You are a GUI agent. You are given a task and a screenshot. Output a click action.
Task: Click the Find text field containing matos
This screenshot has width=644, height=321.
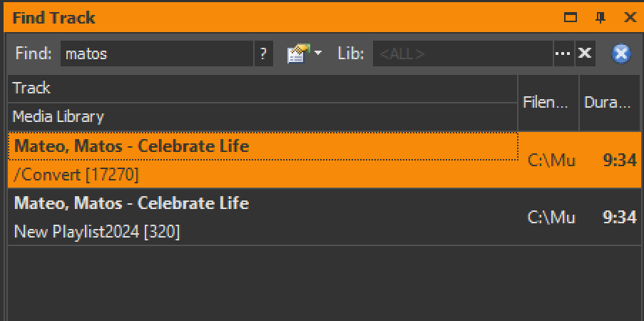click(157, 53)
